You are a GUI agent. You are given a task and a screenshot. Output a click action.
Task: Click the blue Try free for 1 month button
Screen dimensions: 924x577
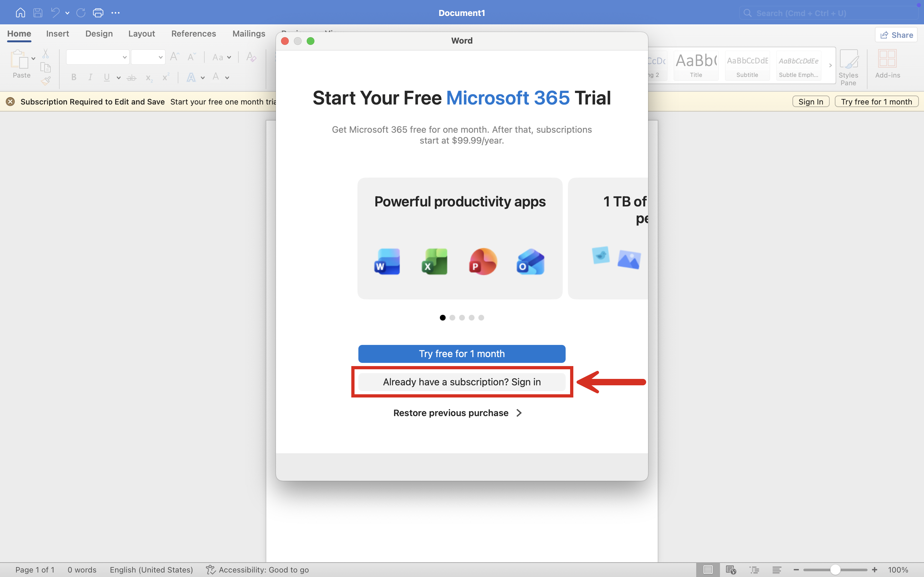tap(462, 354)
